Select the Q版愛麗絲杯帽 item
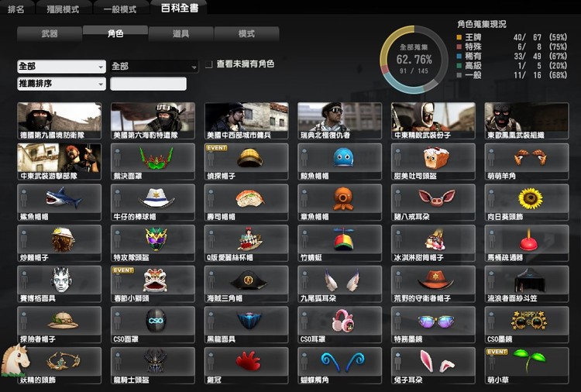The height and width of the screenshot is (392, 581). (x=246, y=243)
